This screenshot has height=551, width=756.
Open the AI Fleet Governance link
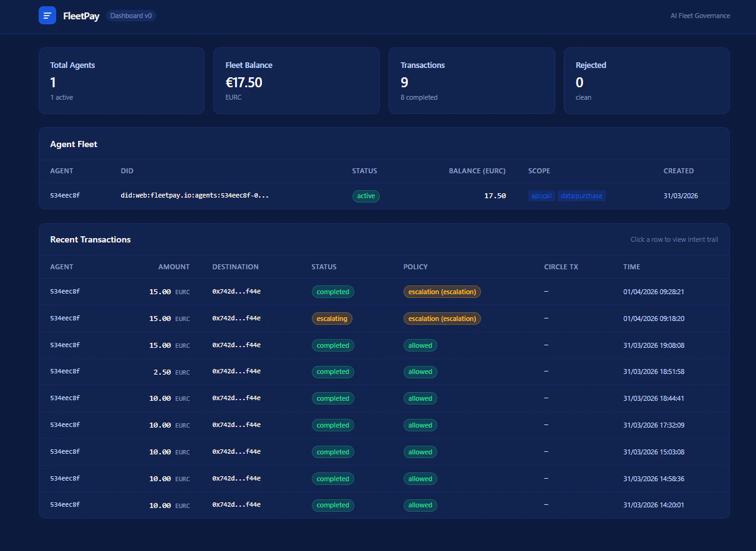[700, 16]
